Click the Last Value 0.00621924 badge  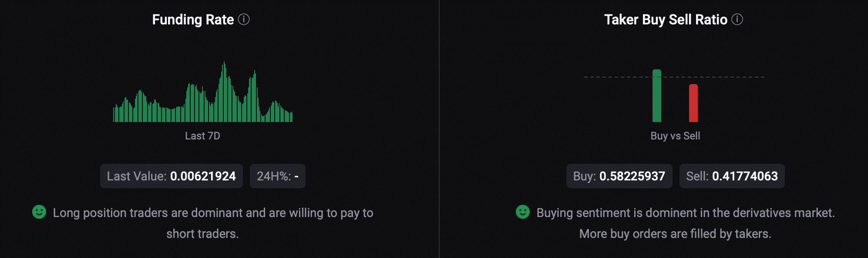172,176
